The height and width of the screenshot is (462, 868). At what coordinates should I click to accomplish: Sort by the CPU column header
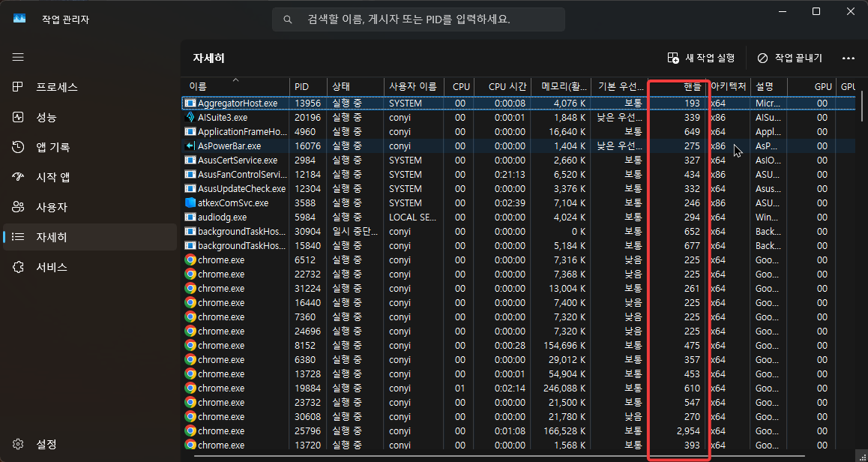click(x=459, y=86)
